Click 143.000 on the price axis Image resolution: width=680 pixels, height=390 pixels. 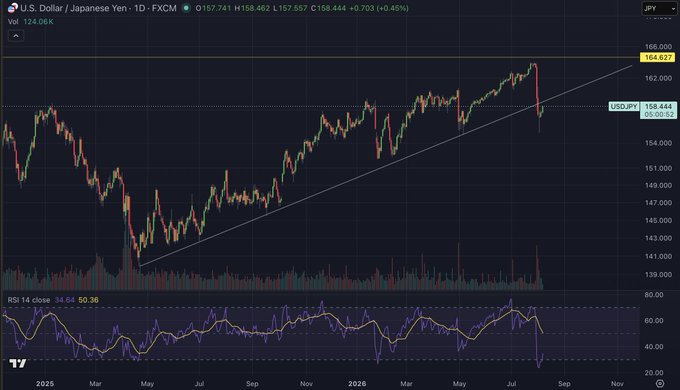pyautogui.click(x=658, y=238)
